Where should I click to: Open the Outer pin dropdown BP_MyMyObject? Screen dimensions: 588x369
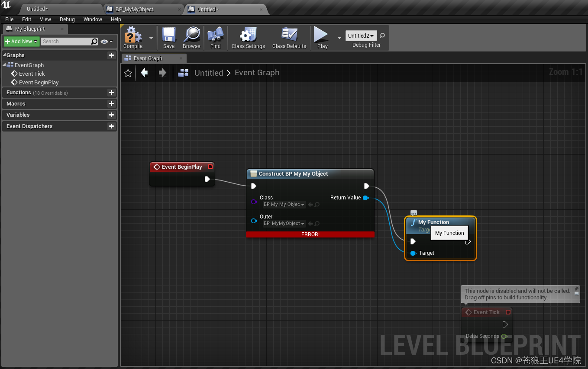[x=284, y=224]
